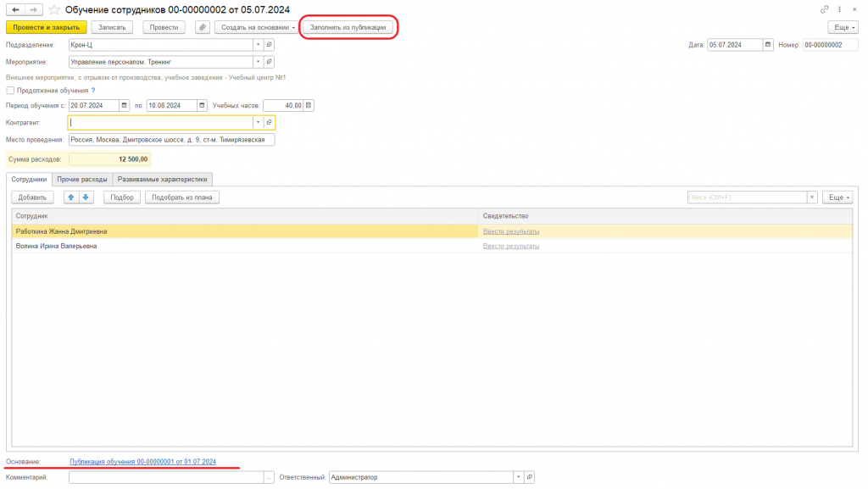Open the Создать на основании menu

[257, 27]
